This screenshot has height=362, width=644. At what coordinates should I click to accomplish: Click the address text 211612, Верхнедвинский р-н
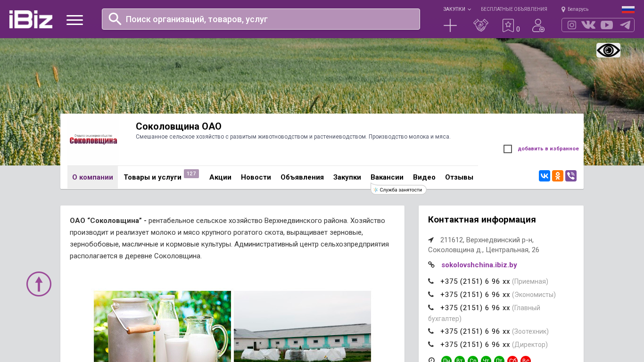pyautogui.click(x=487, y=240)
